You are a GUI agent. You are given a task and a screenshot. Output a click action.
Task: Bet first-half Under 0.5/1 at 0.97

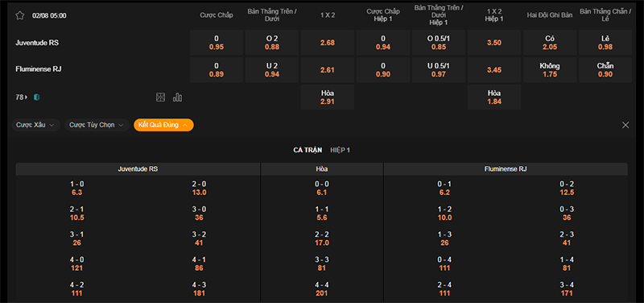click(439, 70)
